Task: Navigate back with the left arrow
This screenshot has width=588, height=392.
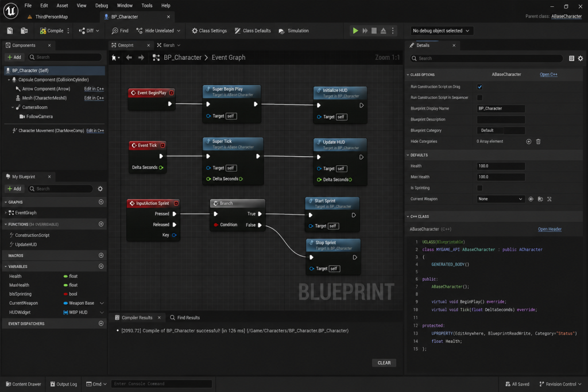Action: (129, 58)
